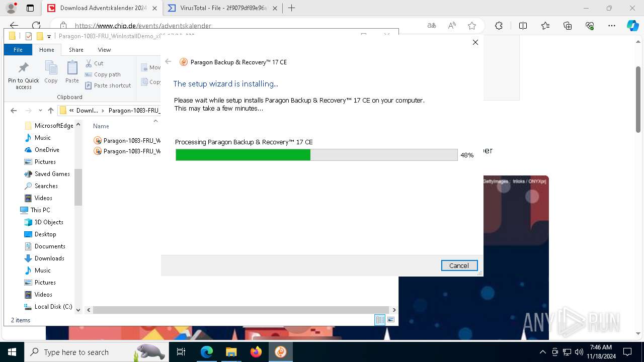The height and width of the screenshot is (362, 644).
Task: Click the Edge translate icon
Action: [432, 26]
